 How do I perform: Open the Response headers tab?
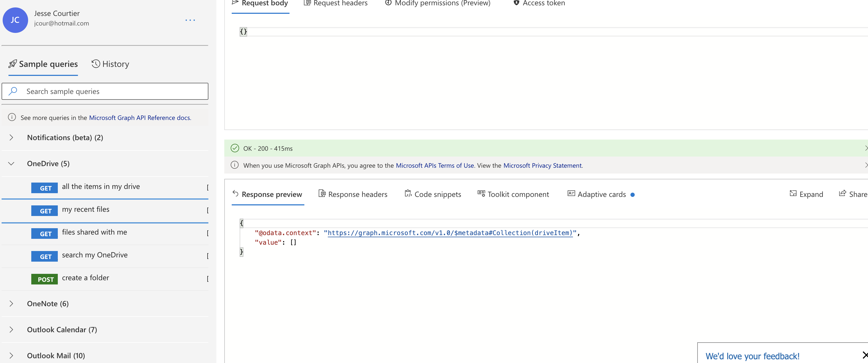click(353, 194)
